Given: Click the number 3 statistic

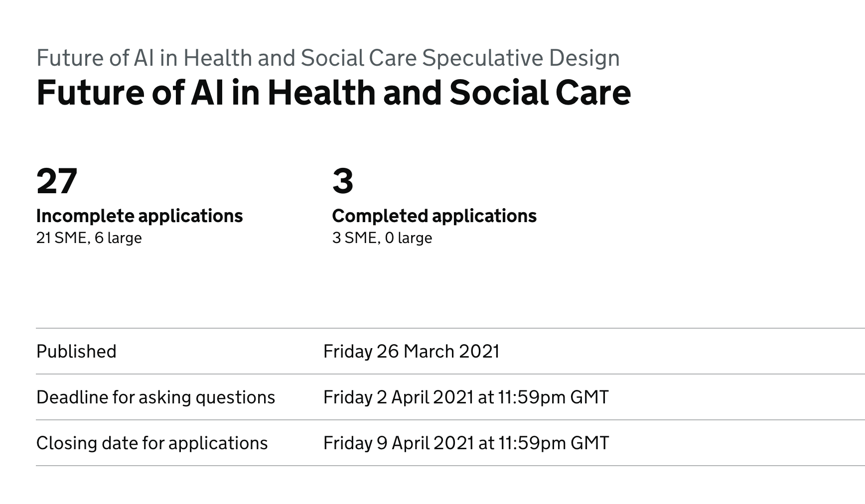Looking at the screenshot, I should point(343,181).
